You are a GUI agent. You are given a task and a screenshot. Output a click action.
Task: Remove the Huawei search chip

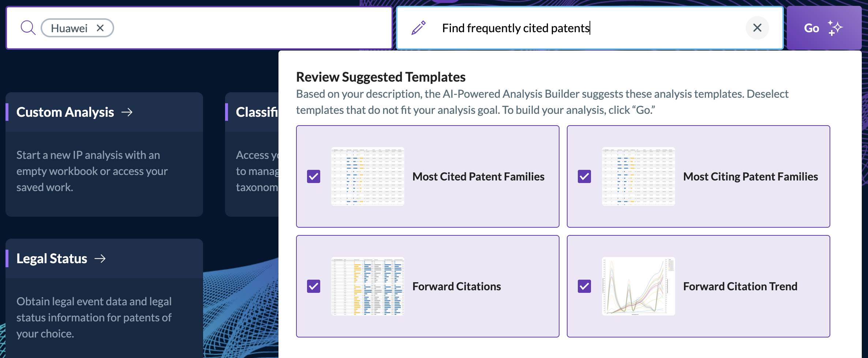[x=100, y=28]
